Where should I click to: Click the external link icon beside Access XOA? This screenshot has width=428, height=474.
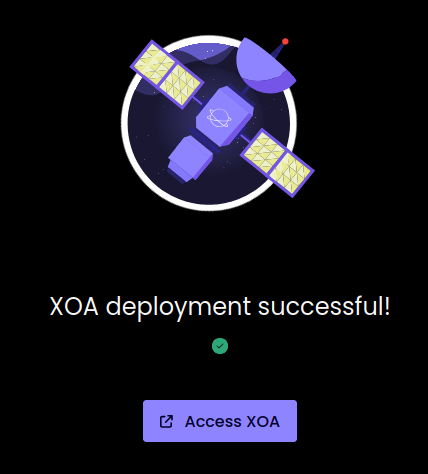pos(166,421)
